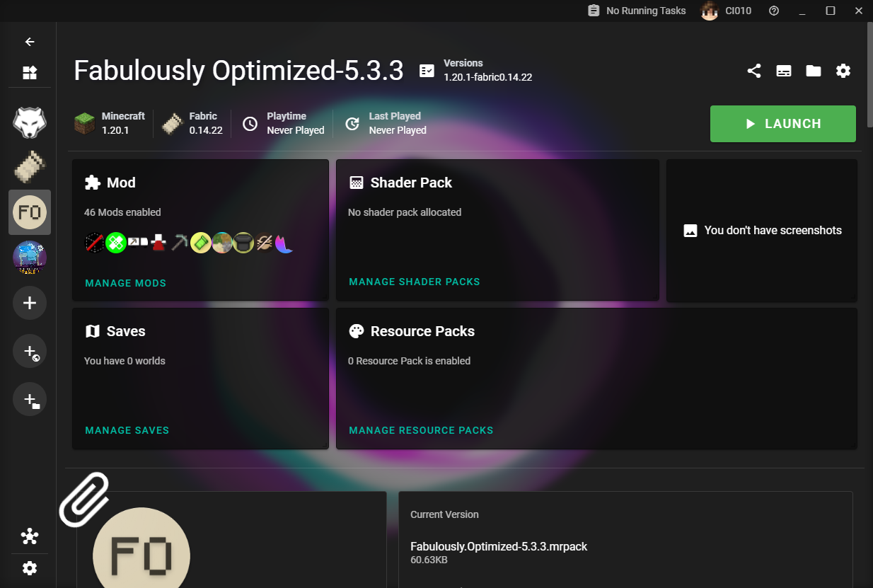
Task: Click the crossed-out bug mod icon
Action: click(x=265, y=243)
